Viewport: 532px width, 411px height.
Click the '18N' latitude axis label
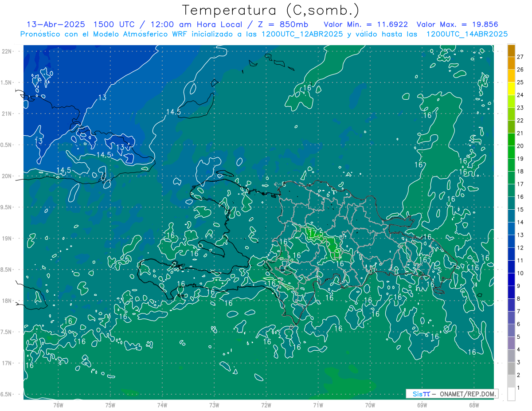(7, 301)
